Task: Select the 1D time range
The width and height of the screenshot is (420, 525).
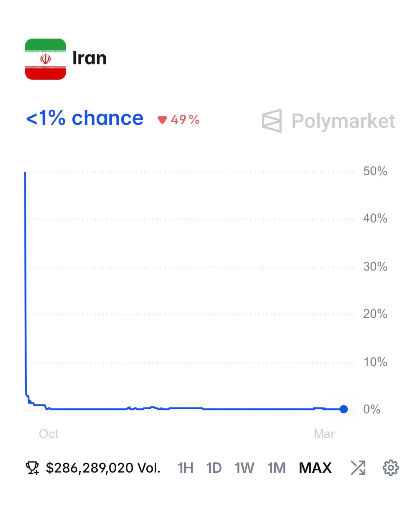Action: [214, 468]
